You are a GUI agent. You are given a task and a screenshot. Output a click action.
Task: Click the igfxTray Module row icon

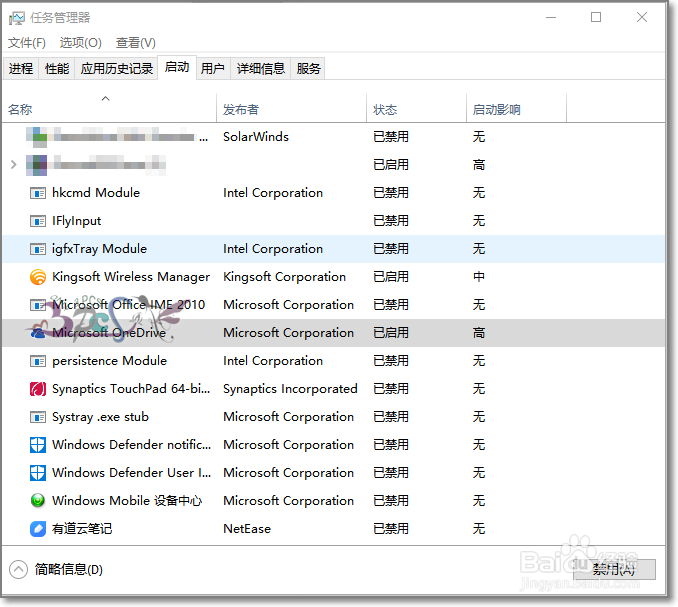[38, 249]
